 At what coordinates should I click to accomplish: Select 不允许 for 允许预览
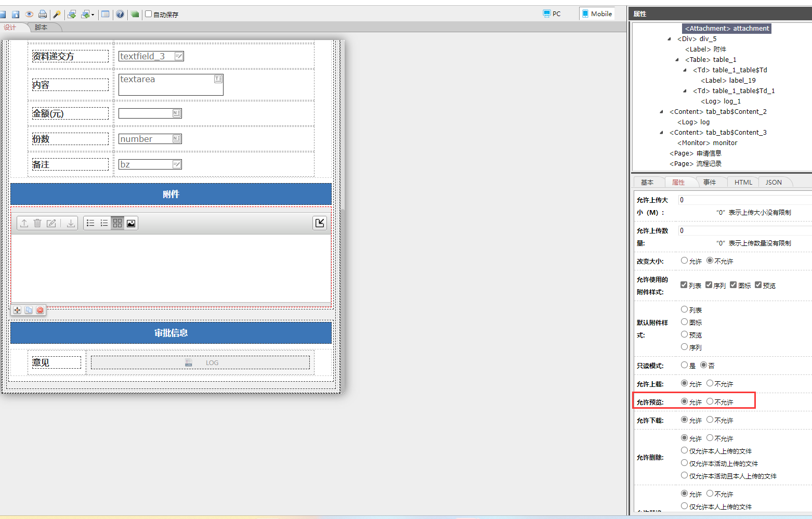click(x=710, y=401)
